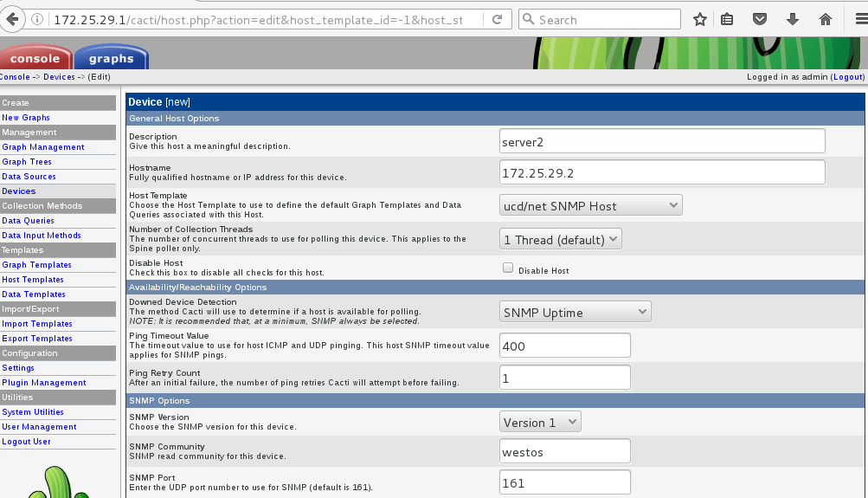Expand the Number of Collection Threads dropdown
The width and height of the screenshot is (868, 498).
[560, 239]
